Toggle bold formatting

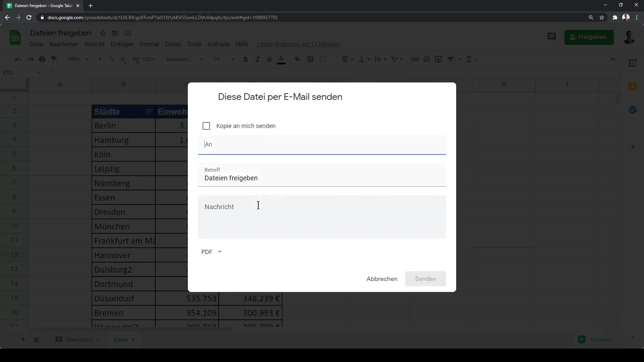(246, 59)
